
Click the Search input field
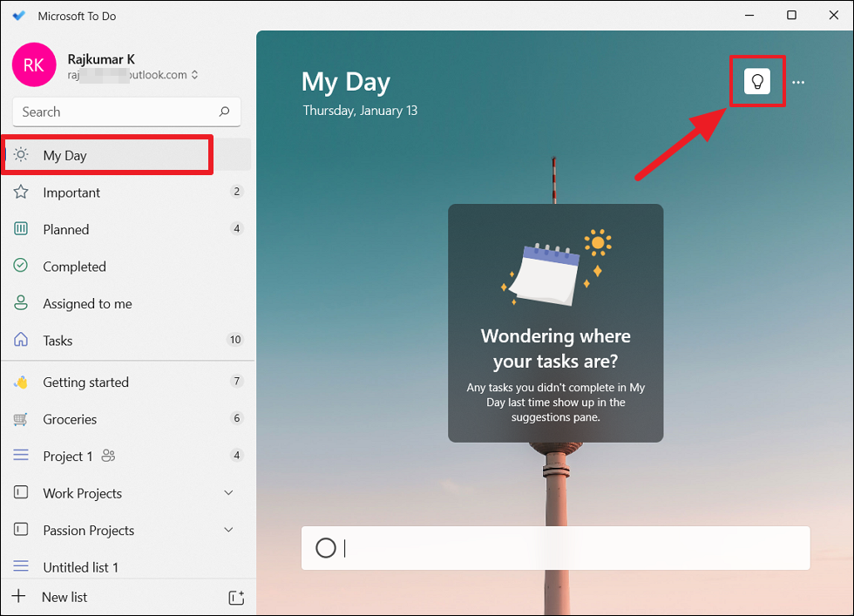pyautogui.click(x=126, y=112)
